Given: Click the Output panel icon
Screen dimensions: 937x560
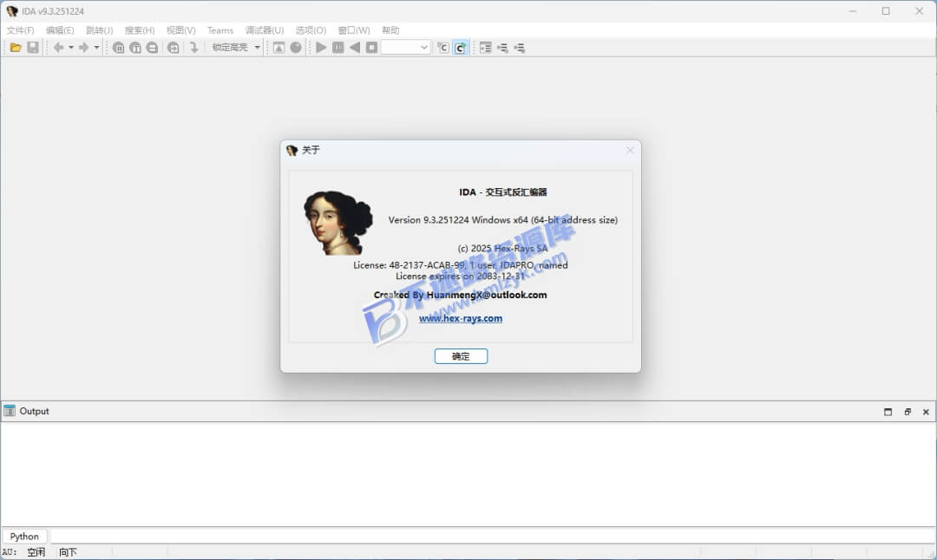Looking at the screenshot, I should click(9, 412).
